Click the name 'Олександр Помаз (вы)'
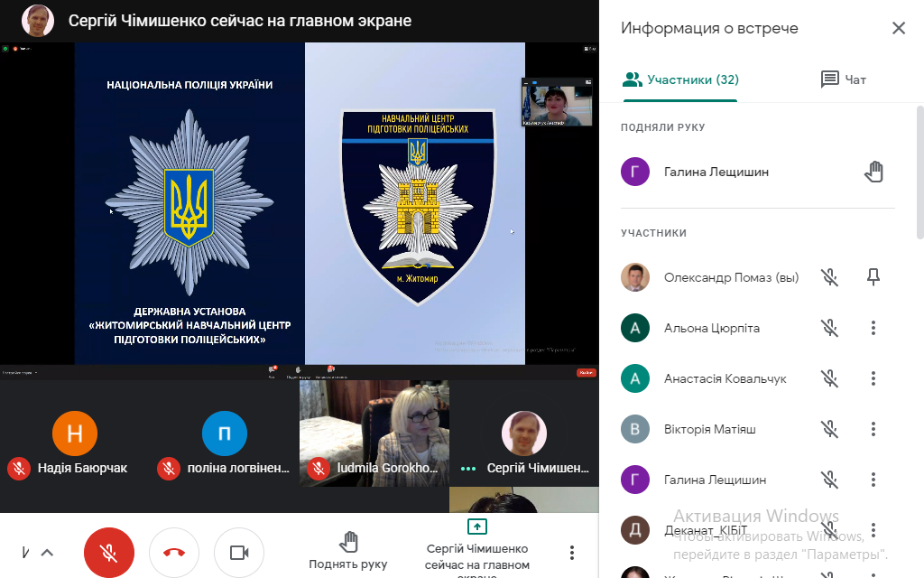Screen dimensions: 924x578 (x=731, y=277)
